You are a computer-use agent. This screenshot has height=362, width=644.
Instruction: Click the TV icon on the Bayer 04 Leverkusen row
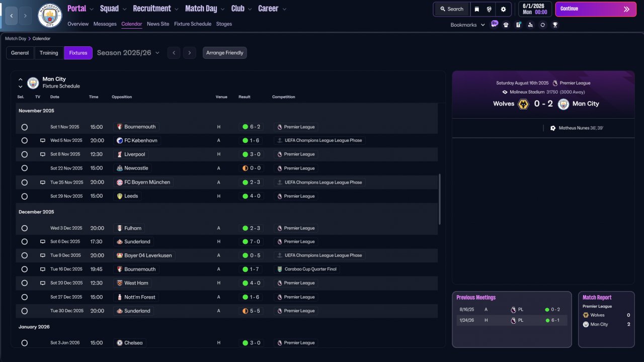coord(43,255)
